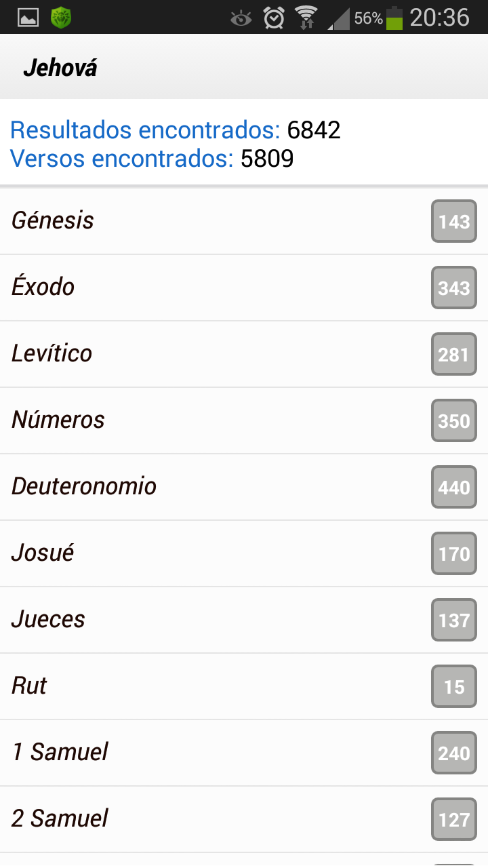Open Levítico search results
This screenshot has height=868, width=488.
click(x=244, y=354)
